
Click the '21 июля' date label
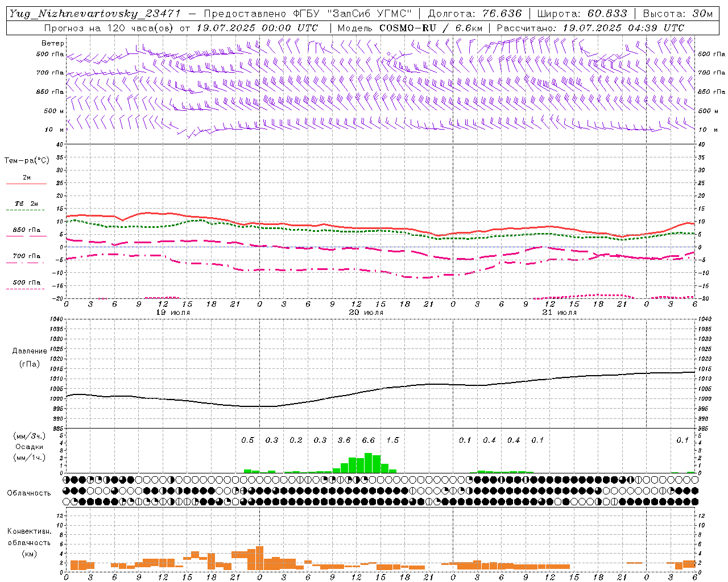click(560, 313)
